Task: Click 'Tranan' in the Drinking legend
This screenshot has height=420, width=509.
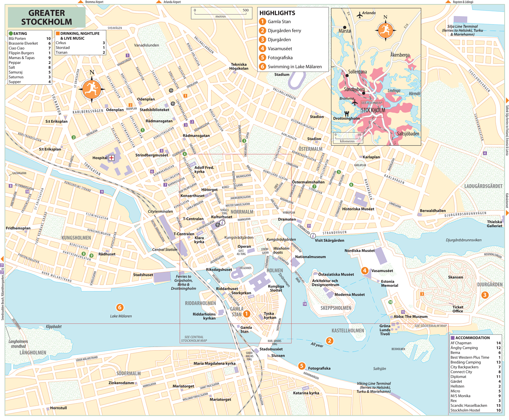Action: [62, 52]
